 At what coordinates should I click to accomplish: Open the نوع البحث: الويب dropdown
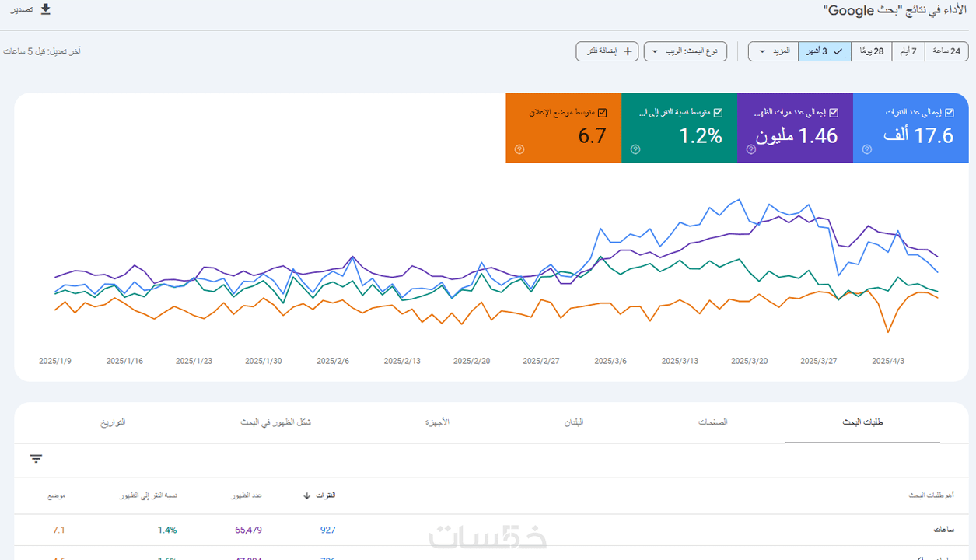(x=685, y=51)
